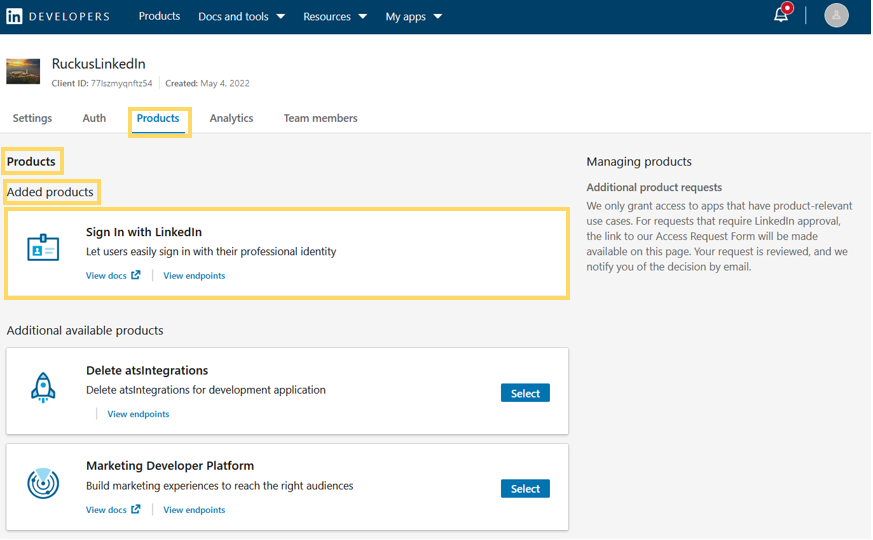Click the RuckusLinkedIn app thumbnail image
The width and height of the screenshot is (873, 540).
tap(23, 71)
